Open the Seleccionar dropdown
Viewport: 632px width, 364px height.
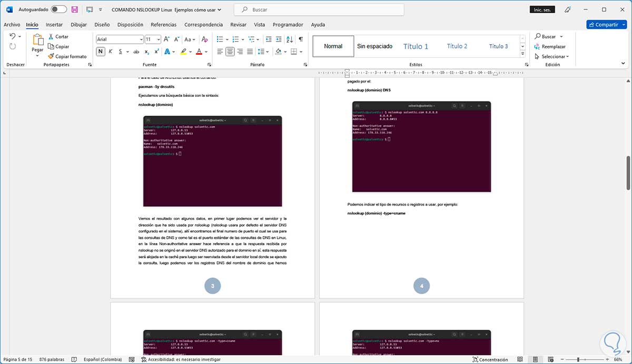551,56
